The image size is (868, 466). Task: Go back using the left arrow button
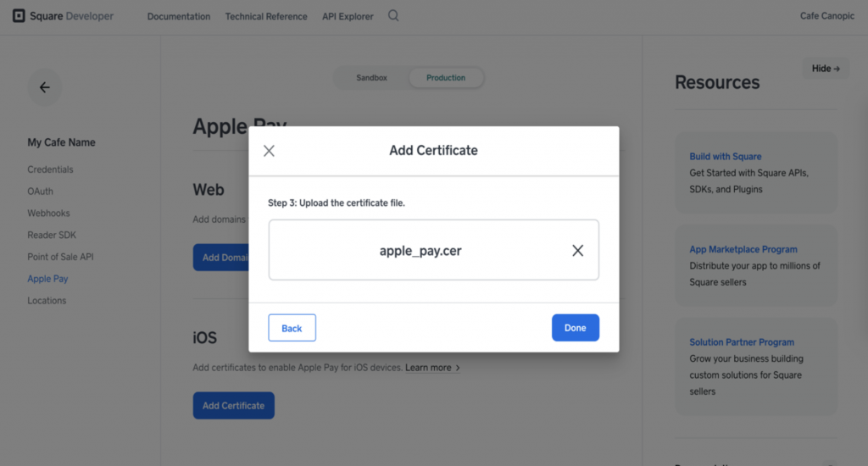click(x=45, y=87)
